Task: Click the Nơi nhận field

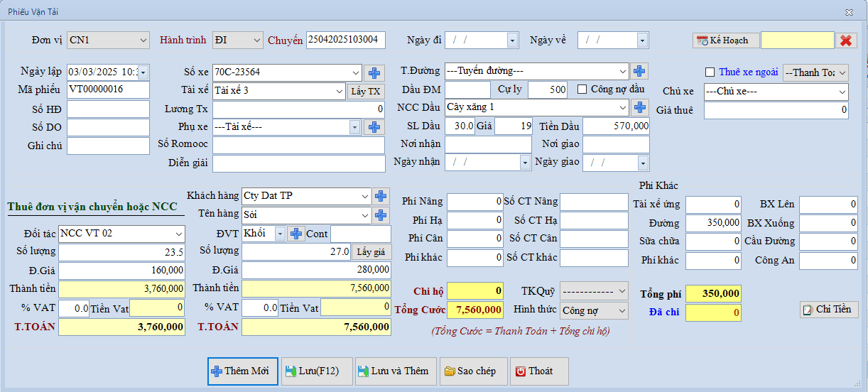Action: click(488, 144)
